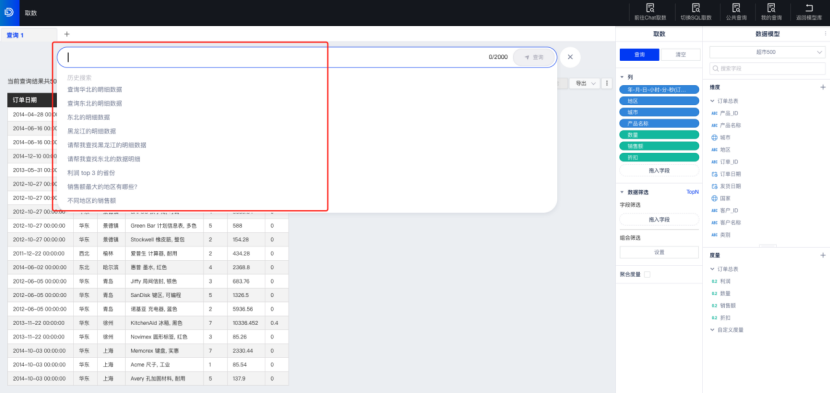Click the 清空 button
The image size is (830, 393).
681,55
